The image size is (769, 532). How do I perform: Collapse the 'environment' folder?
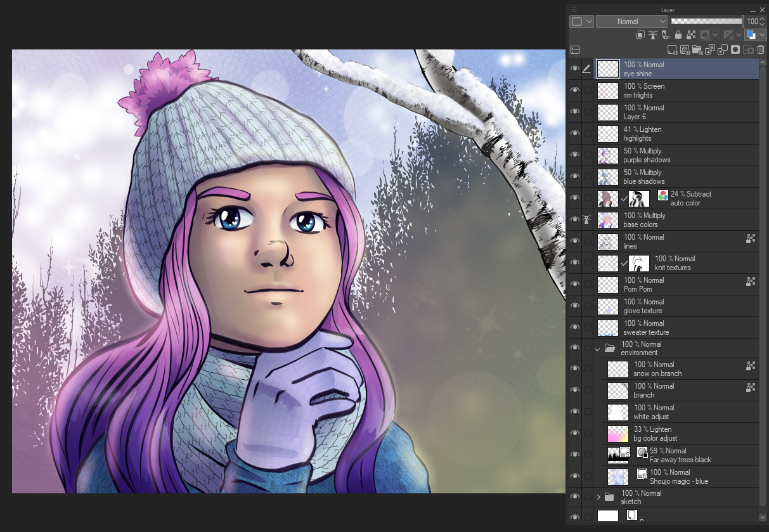click(x=597, y=348)
